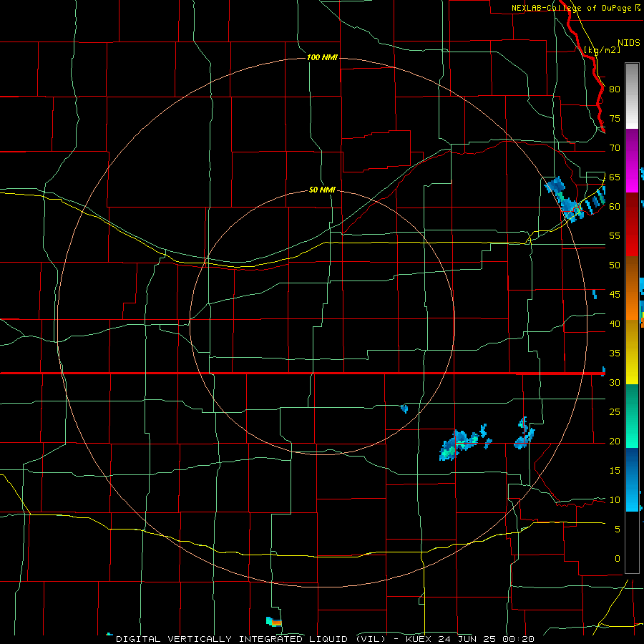644x644 pixels.
Task: Click the 15 value on the VIL scale
Action: point(615,471)
